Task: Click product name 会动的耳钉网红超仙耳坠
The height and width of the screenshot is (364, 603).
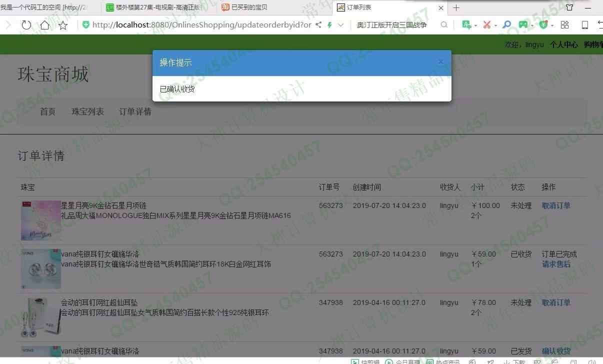Action: 99,302
